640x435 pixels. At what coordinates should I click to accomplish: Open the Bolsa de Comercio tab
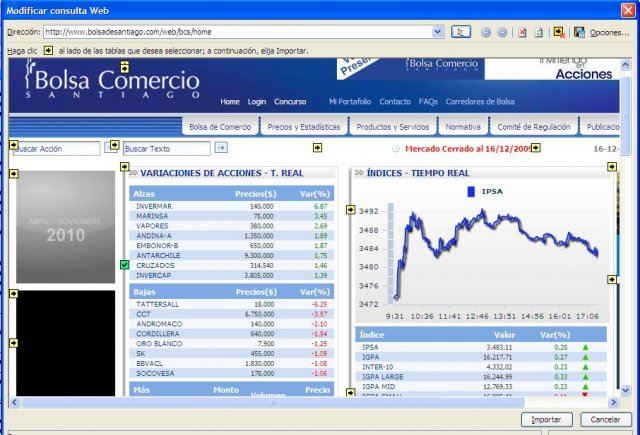[x=220, y=127]
